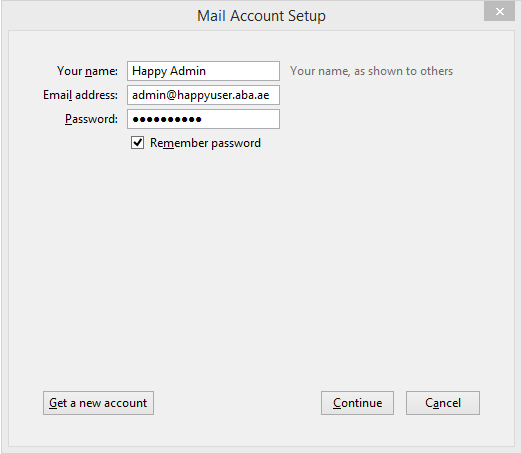521x454 pixels.
Task: Click the "Your name:" field label
Action: click(x=87, y=71)
